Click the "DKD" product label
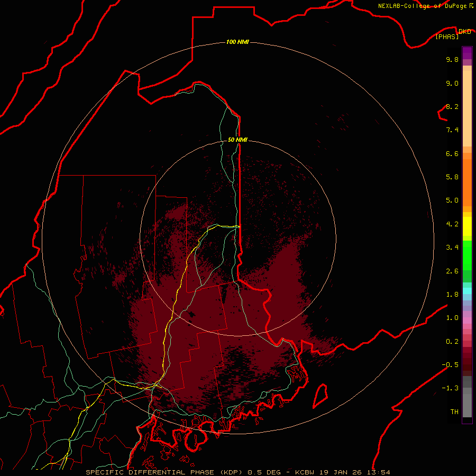The image size is (476, 476). coord(465,31)
